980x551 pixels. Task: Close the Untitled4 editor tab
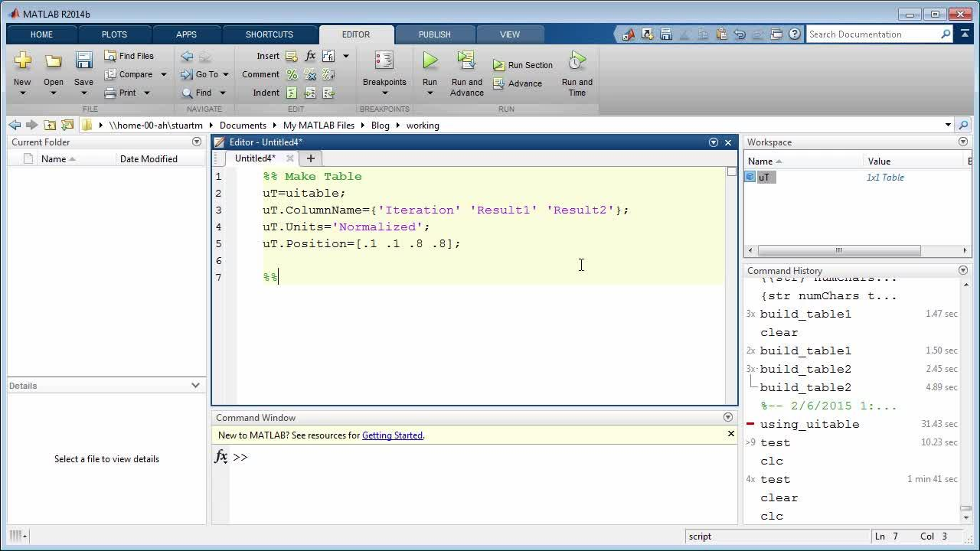[x=290, y=158]
